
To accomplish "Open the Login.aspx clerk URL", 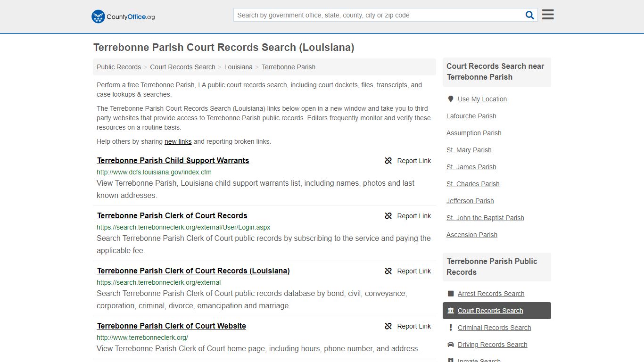I will point(183,227).
